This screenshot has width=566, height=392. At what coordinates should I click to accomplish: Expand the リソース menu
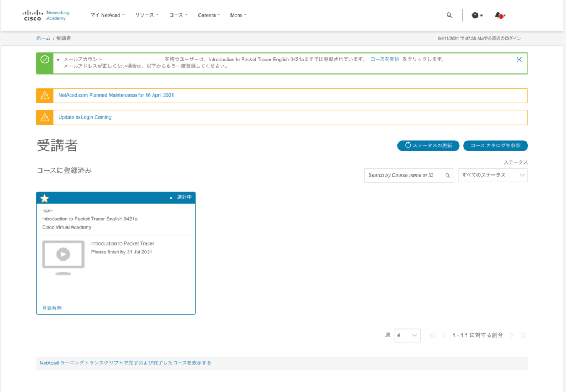pos(146,15)
